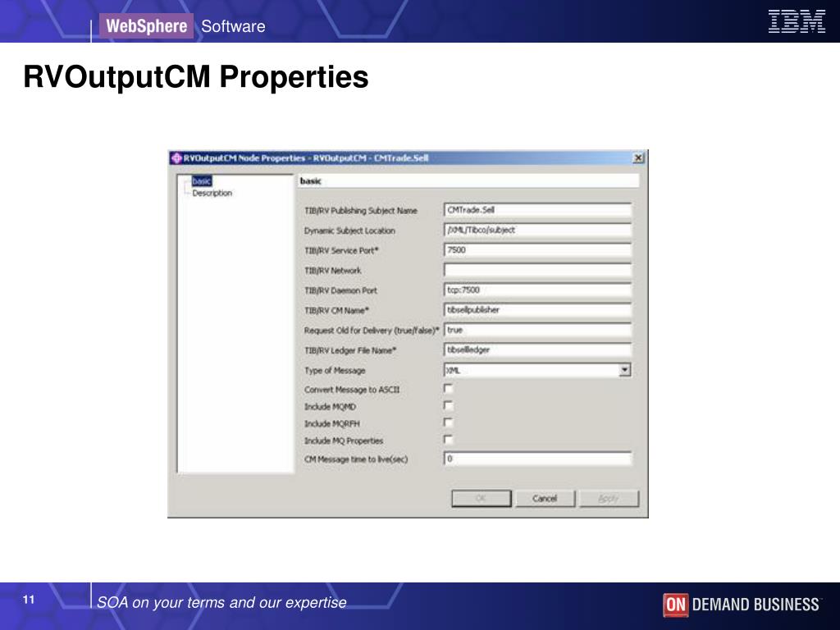This screenshot has width=840, height=630.
Task: Click the TIB/RV Daemon Port field
Action: tap(538, 290)
